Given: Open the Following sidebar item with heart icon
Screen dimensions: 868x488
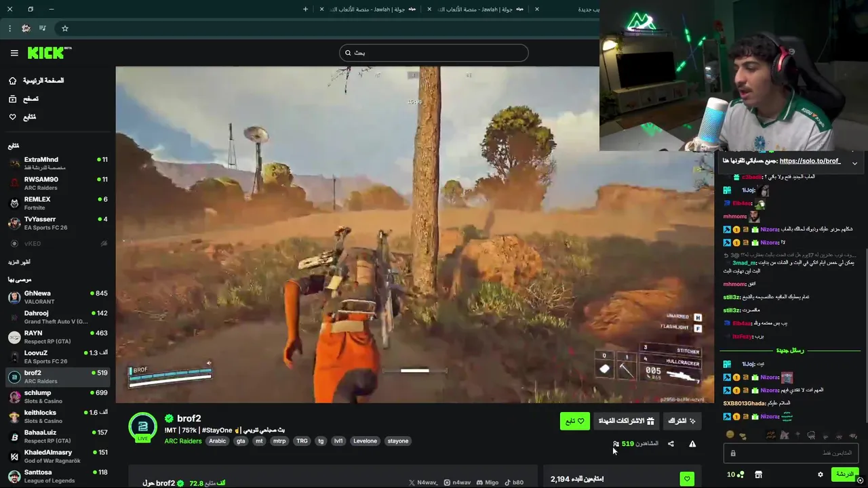Looking at the screenshot, I should pyautogui.click(x=58, y=117).
